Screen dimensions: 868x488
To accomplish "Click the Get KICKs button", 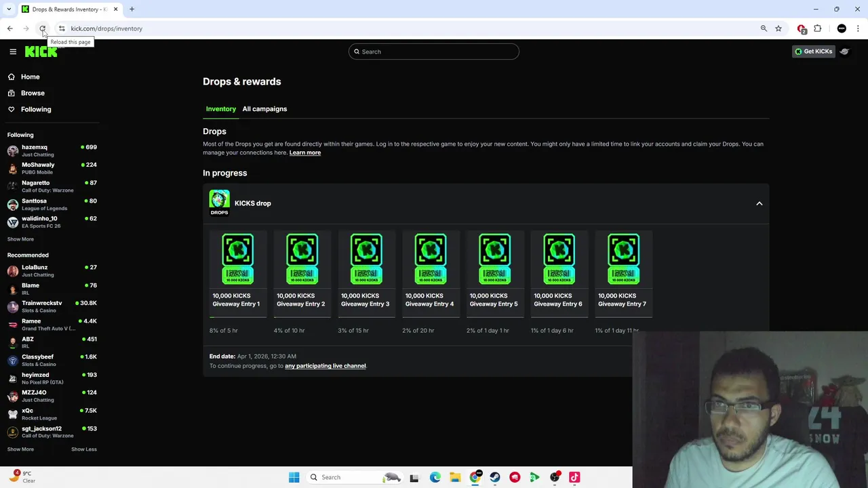I will coord(813,52).
